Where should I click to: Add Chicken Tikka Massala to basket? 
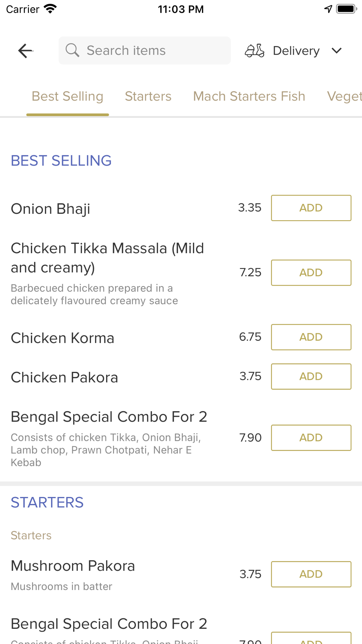pyautogui.click(x=311, y=273)
